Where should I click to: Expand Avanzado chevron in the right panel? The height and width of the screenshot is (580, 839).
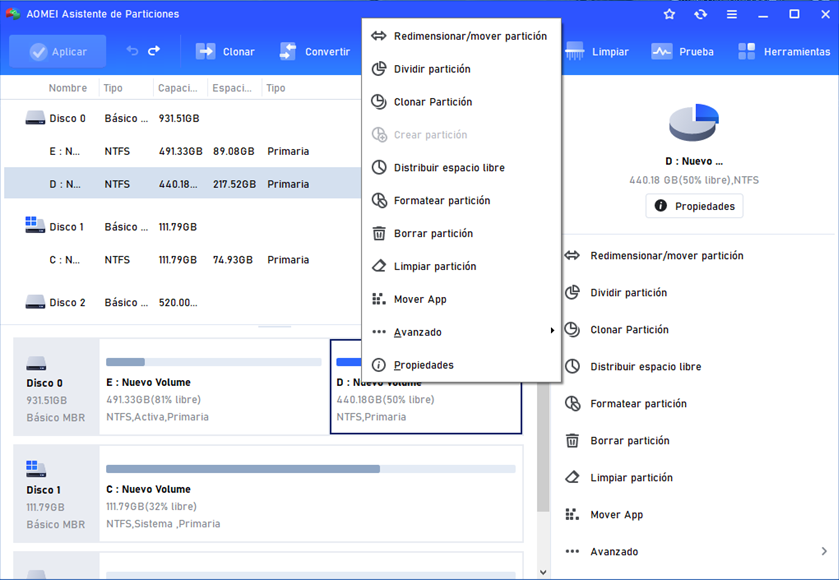[824, 552]
